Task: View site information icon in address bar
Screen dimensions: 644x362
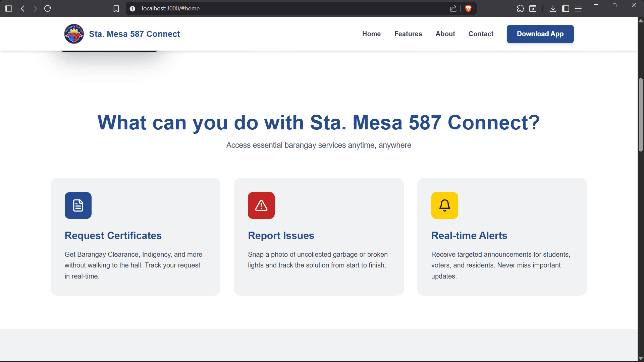Action: tap(132, 8)
